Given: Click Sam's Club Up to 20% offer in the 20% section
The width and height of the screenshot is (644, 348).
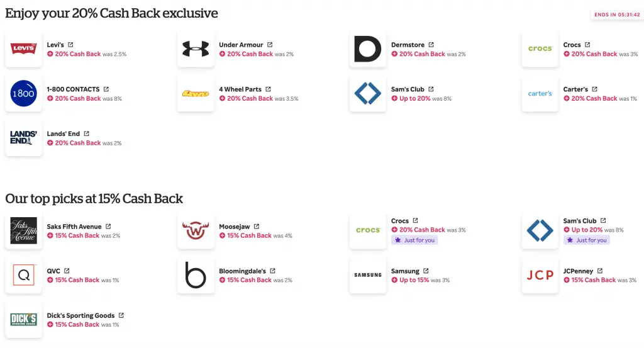Looking at the screenshot, I should point(414,99).
